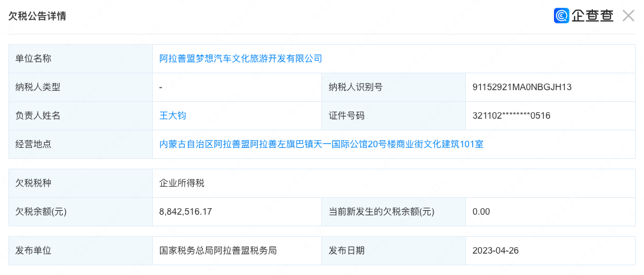This screenshot has width=644, height=275.
Task: Click the 纳税人识别号 field label
Action: [356, 87]
